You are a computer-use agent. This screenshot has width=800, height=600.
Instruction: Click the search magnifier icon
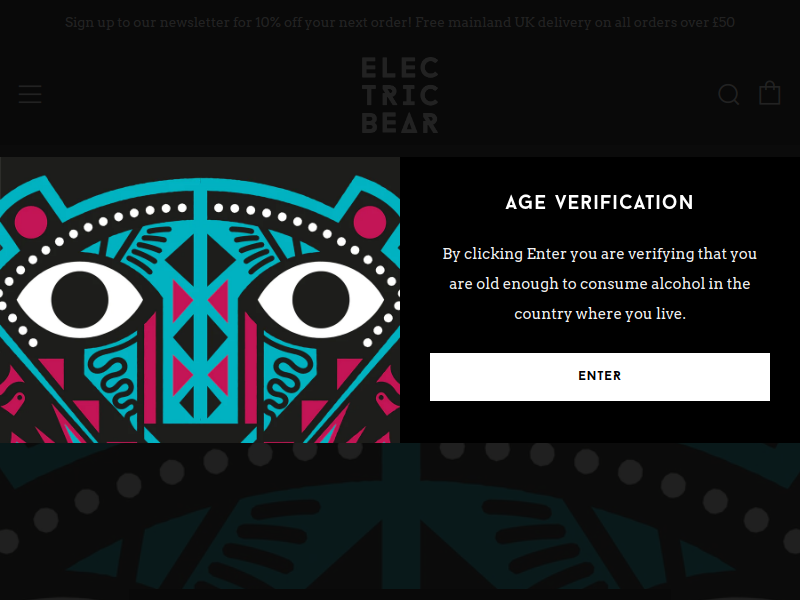coord(729,94)
